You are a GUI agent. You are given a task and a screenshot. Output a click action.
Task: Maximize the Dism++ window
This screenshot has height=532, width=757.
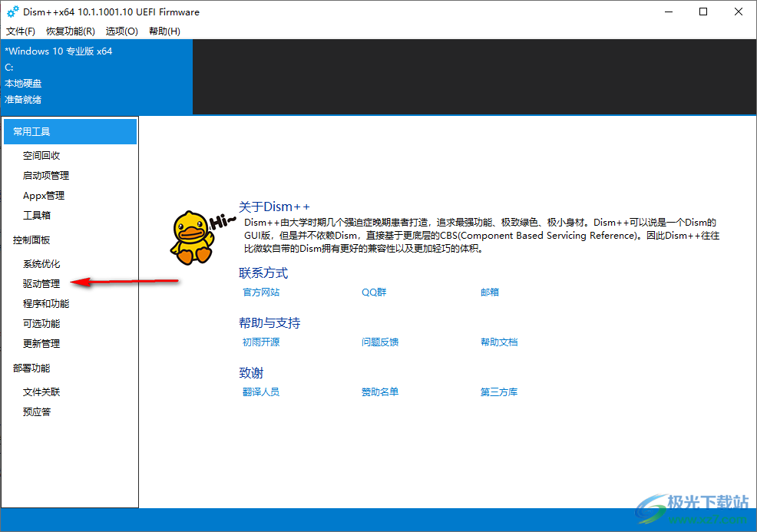[703, 12]
